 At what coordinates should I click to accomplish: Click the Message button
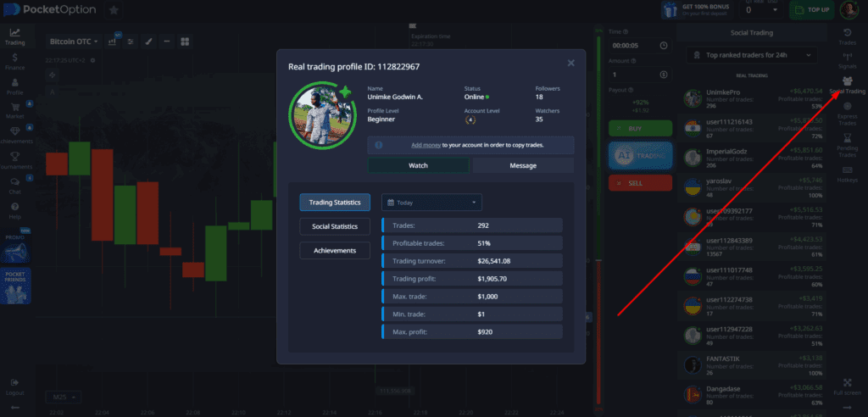click(522, 165)
